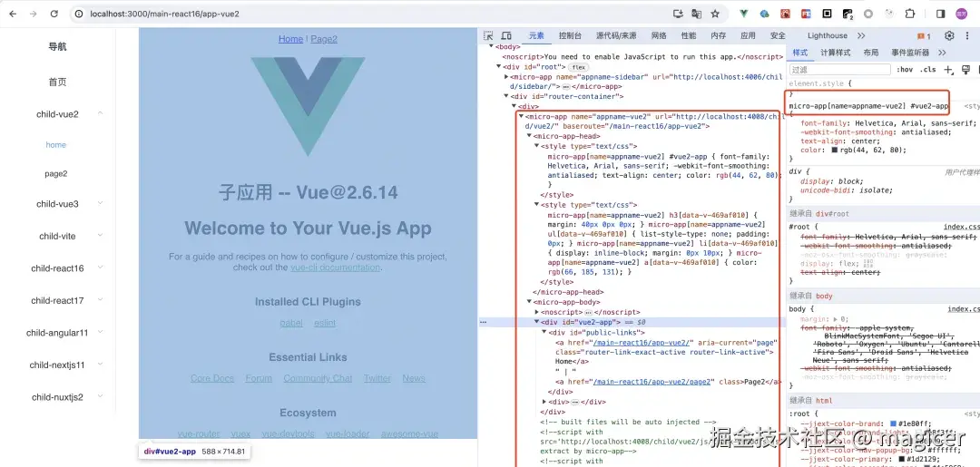This screenshot has height=467, width=980.
Task: Switch to the 控制台 console tab
Action: point(570,35)
